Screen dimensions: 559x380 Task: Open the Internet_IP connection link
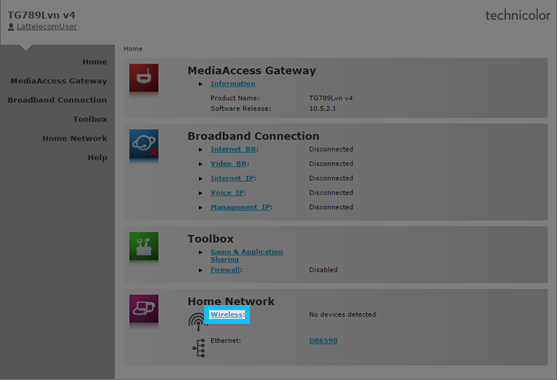(x=232, y=178)
